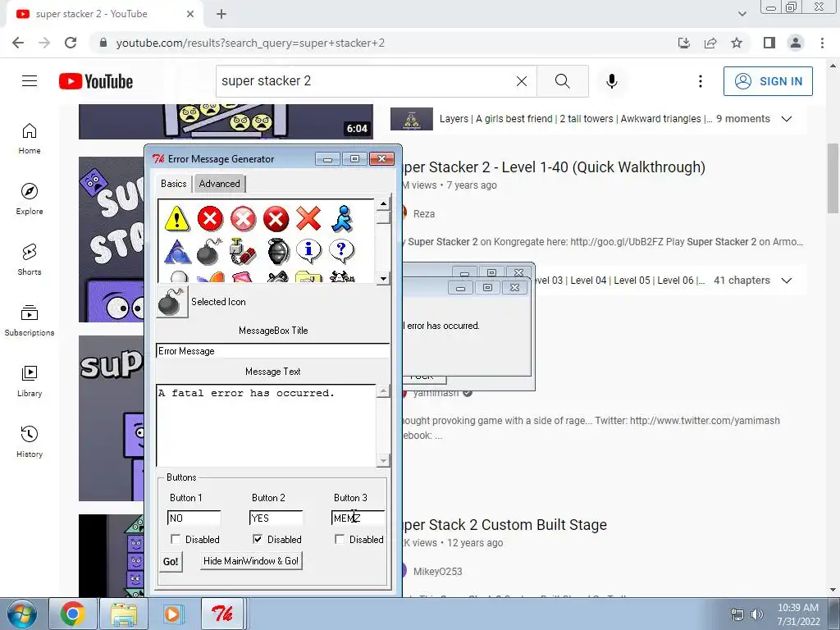The height and width of the screenshot is (630, 840).
Task: Pick the blue AOL triangle logo icon
Action: (x=177, y=251)
